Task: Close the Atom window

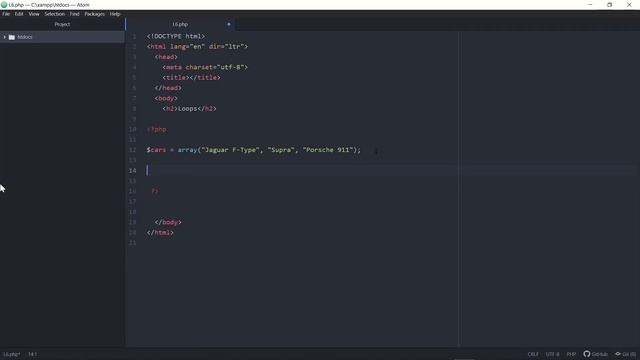Action: click(629, 5)
